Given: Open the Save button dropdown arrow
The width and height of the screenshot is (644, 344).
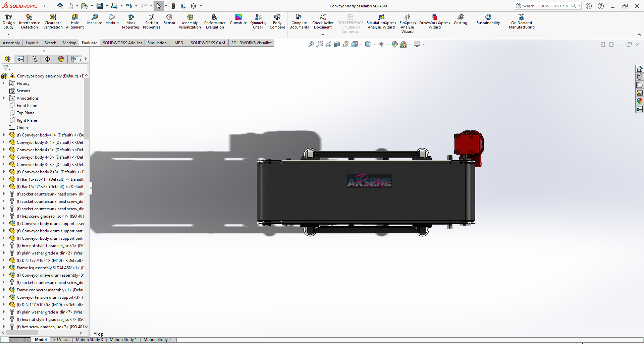Looking at the screenshot, I should pos(107,6).
